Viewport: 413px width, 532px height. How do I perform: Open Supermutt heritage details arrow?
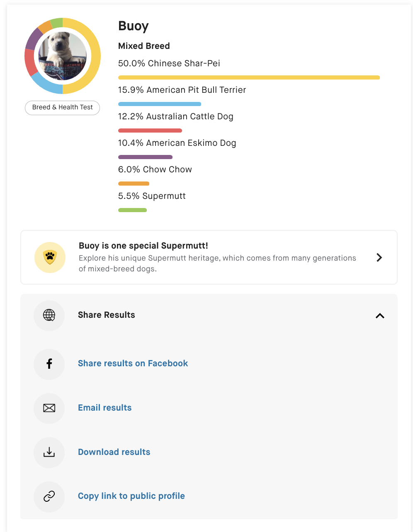(x=379, y=258)
